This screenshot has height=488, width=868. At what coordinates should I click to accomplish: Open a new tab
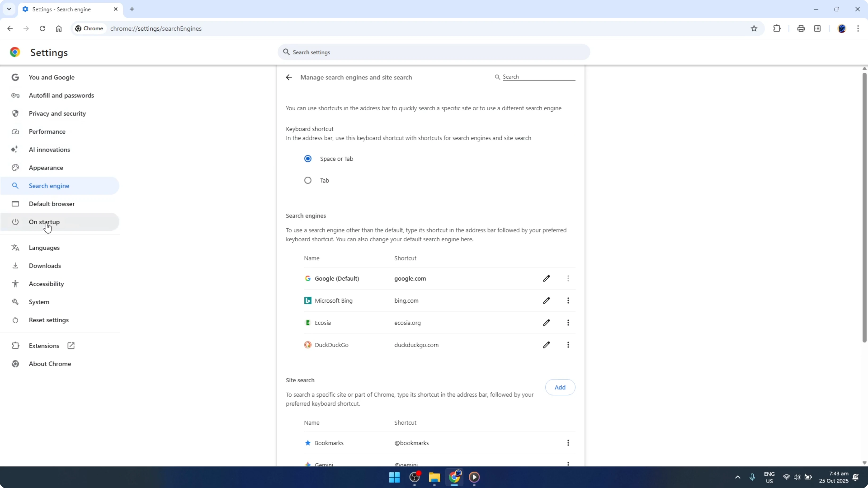coord(132,9)
